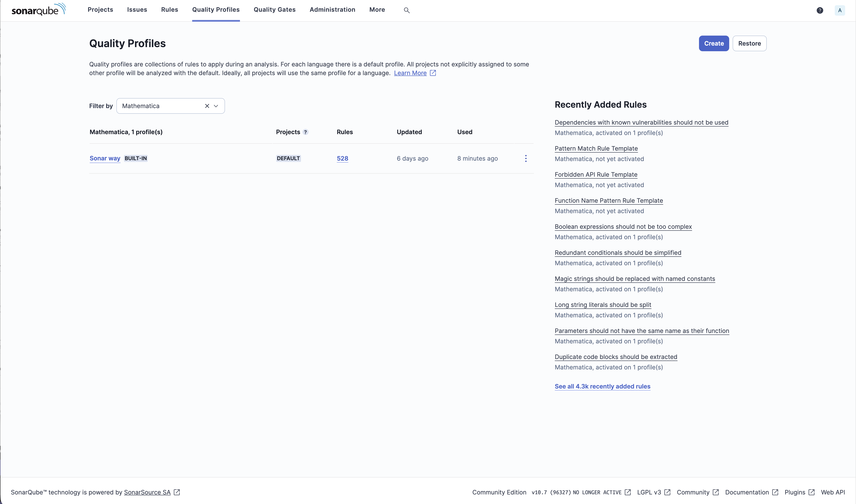Image resolution: width=856 pixels, height=504 pixels.
Task: Click the Projects column help icon
Action: point(305,132)
